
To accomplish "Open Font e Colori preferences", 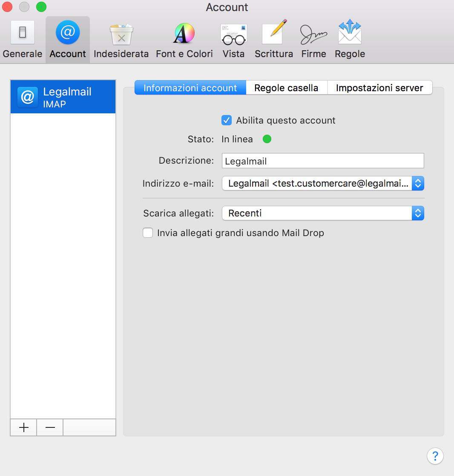I will (184, 40).
